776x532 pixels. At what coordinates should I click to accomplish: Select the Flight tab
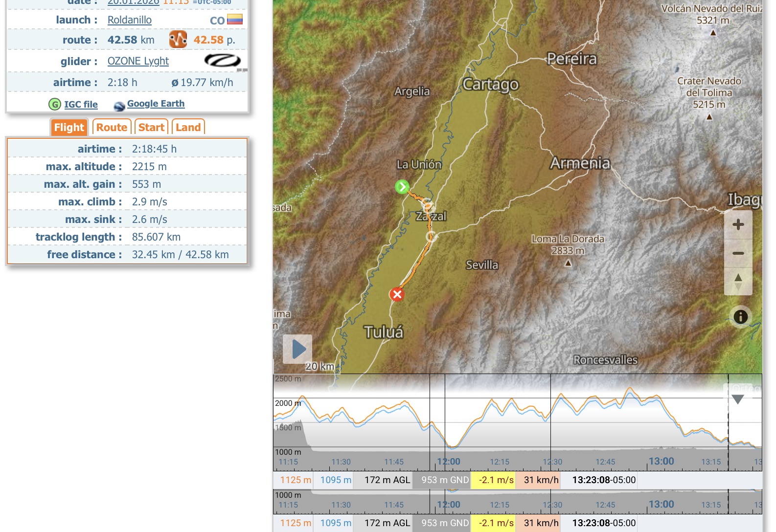(69, 127)
